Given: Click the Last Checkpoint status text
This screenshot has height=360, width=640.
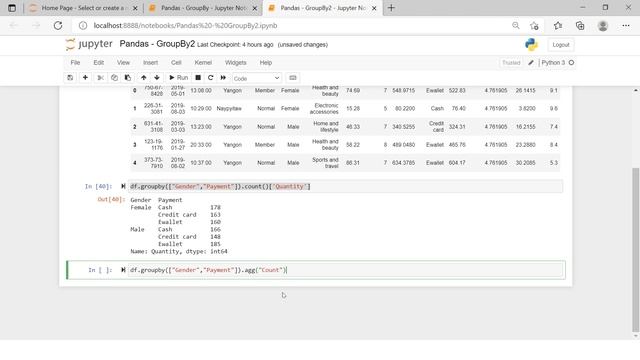Looking at the screenshot, I should tap(235, 45).
